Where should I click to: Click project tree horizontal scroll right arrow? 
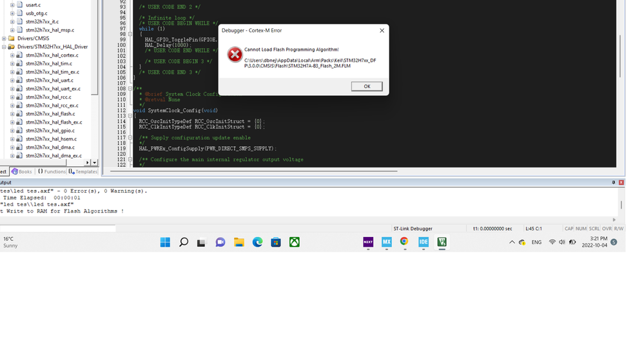pos(88,162)
